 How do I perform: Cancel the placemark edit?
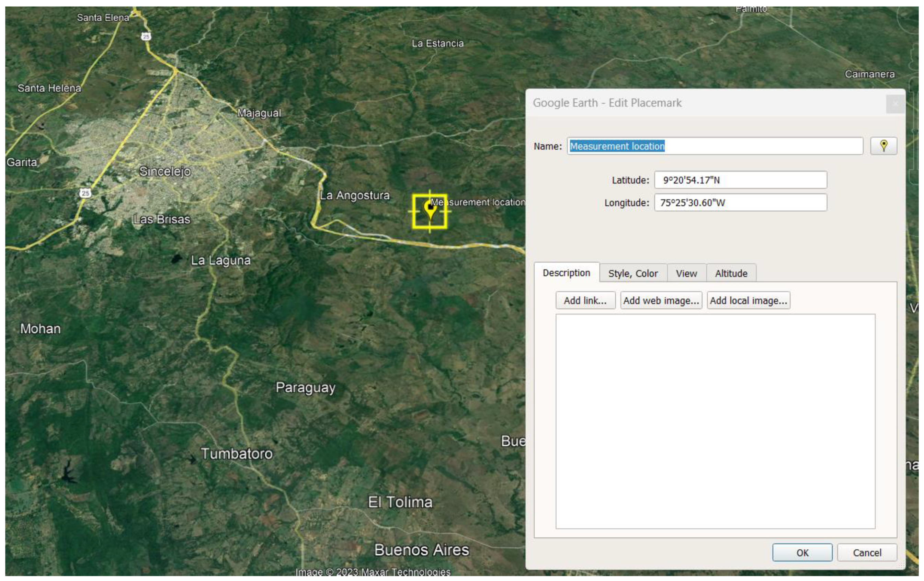coord(867,552)
